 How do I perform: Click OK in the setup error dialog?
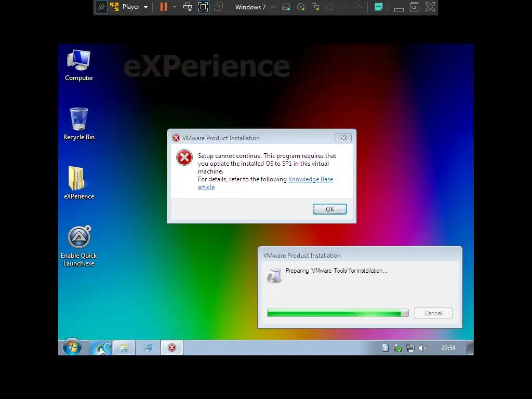[x=330, y=209]
